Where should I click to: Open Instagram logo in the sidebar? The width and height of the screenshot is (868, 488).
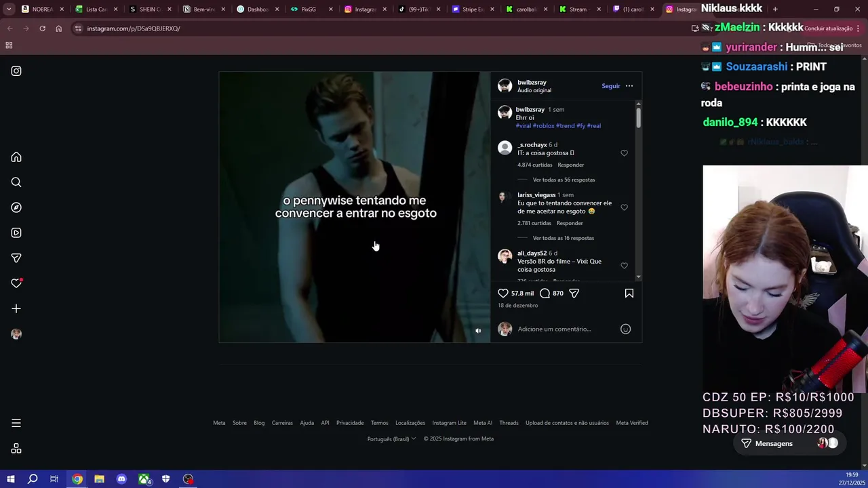click(x=16, y=71)
